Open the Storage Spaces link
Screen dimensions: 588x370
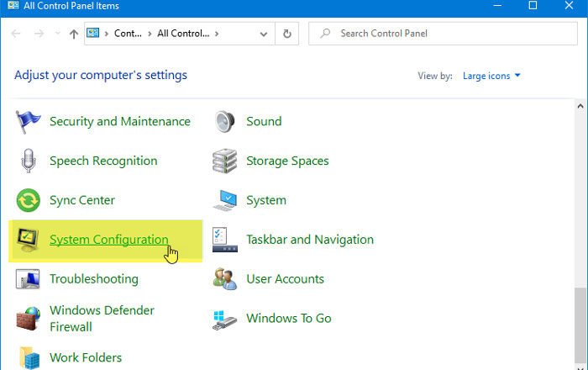pyautogui.click(x=287, y=161)
